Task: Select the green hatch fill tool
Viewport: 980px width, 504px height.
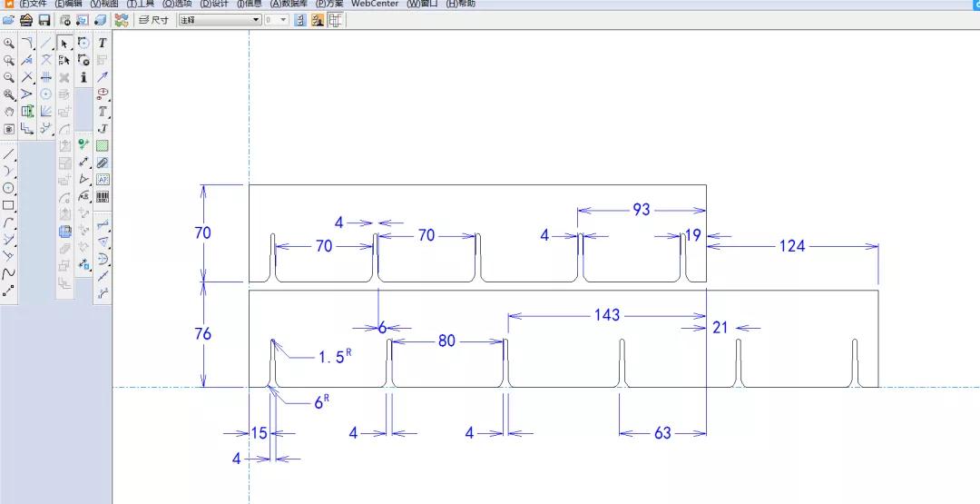Action: pyautogui.click(x=103, y=145)
